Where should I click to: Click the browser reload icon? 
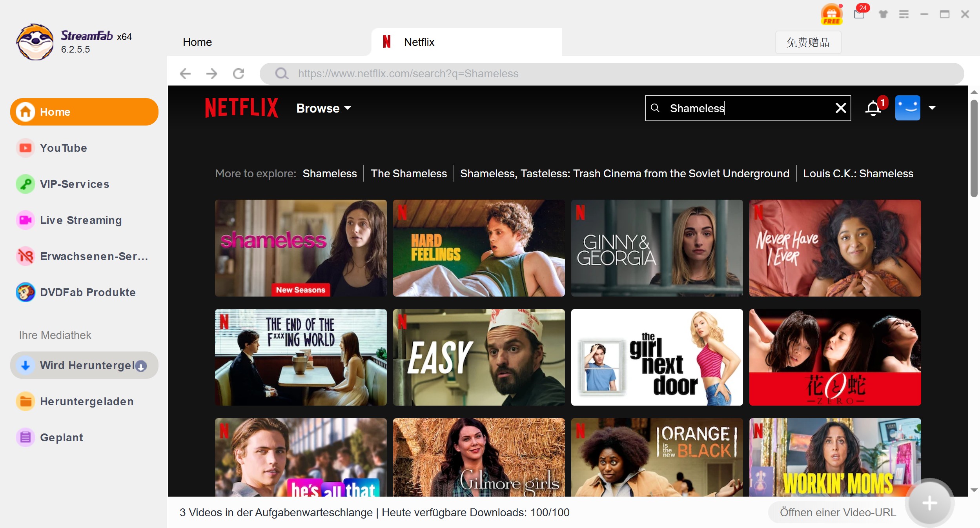pyautogui.click(x=239, y=74)
